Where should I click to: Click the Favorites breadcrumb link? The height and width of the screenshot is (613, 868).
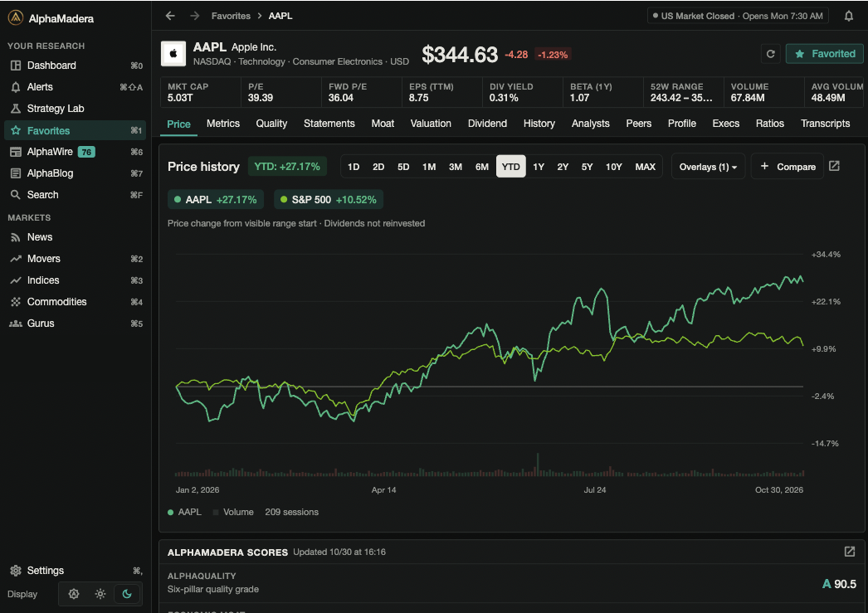[231, 16]
